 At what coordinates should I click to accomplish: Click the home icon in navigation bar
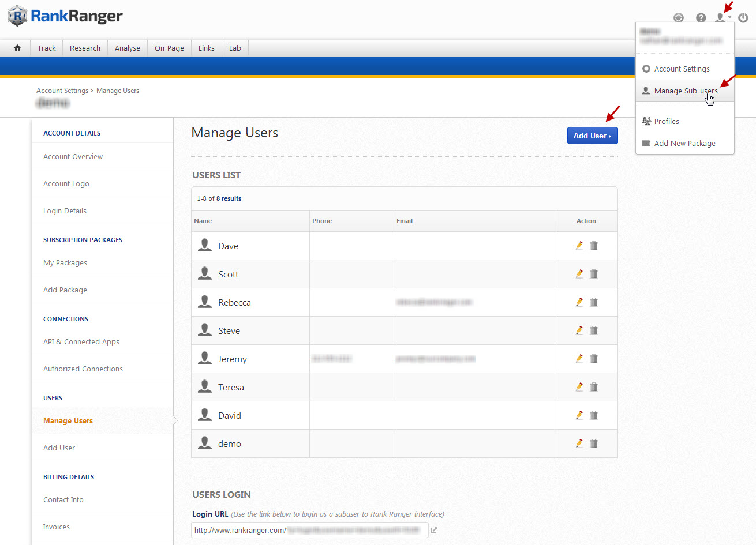[x=17, y=48]
